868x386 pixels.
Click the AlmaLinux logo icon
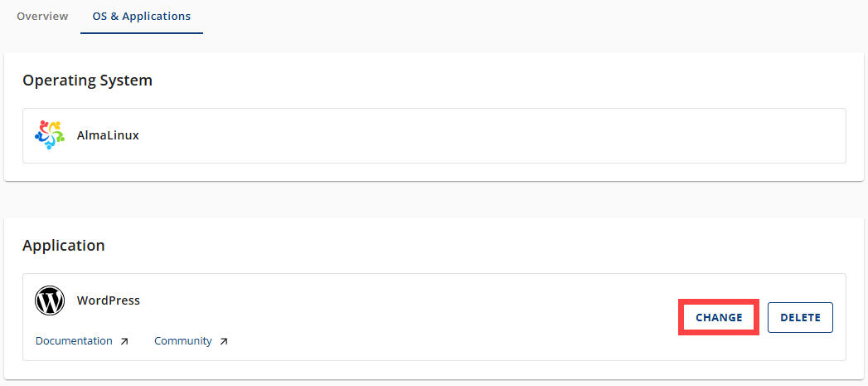coord(50,135)
